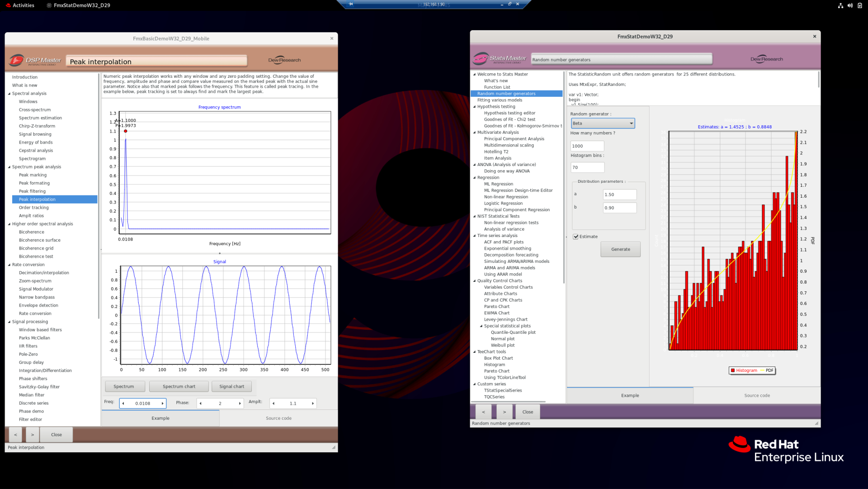The height and width of the screenshot is (489, 868).
Task: Select Fitting various models tree item
Action: point(500,100)
